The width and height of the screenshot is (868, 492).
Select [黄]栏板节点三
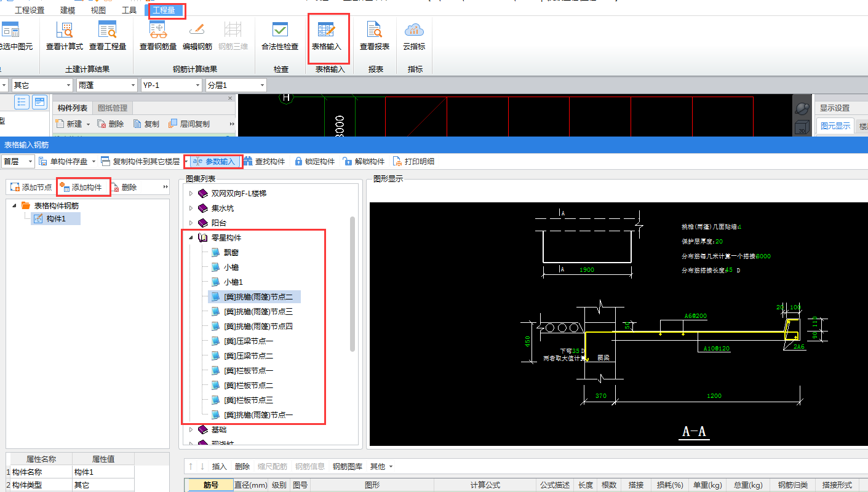click(x=249, y=400)
